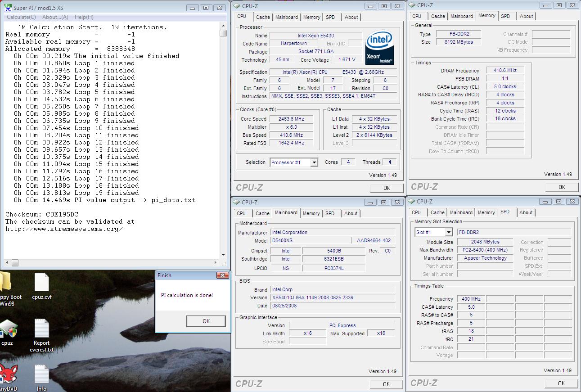
Task: Open the AnyDVD fox desktop icon
Action: coord(8,377)
